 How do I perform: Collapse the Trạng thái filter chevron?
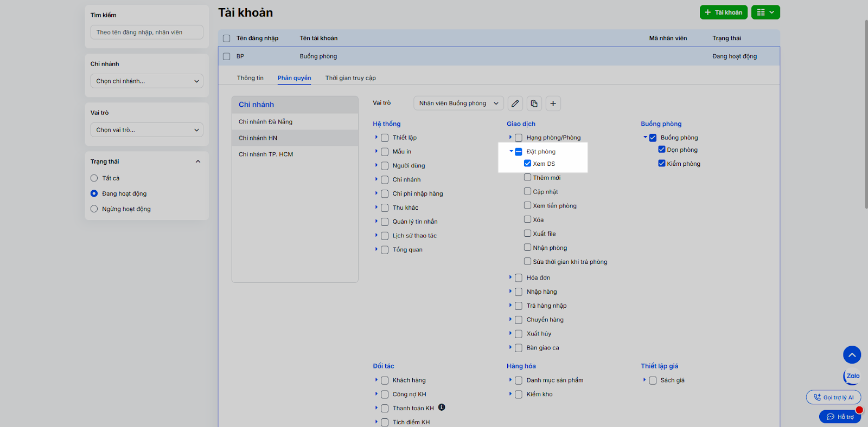coord(198,161)
